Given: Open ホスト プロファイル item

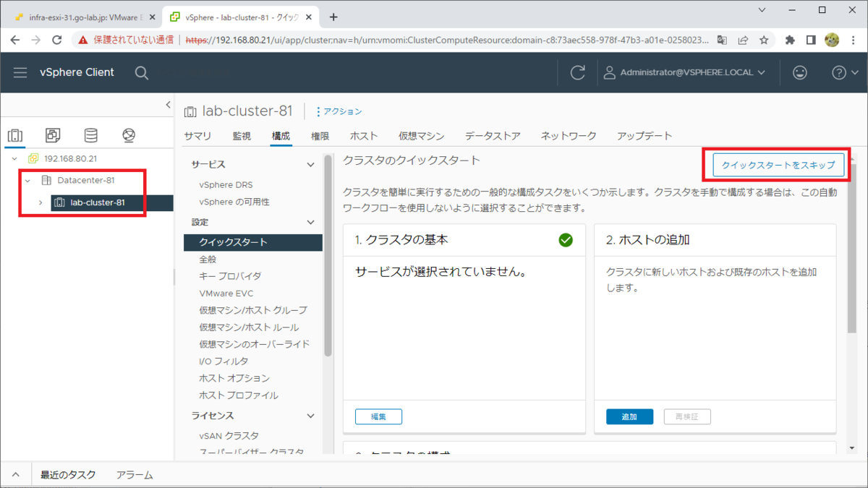Looking at the screenshot, I should [239, 395].
